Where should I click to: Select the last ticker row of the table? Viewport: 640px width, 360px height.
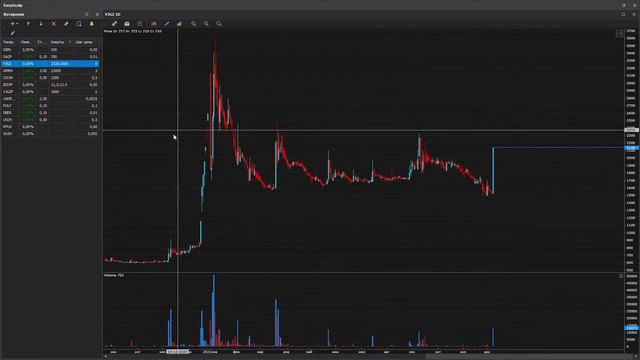point(50,133)
